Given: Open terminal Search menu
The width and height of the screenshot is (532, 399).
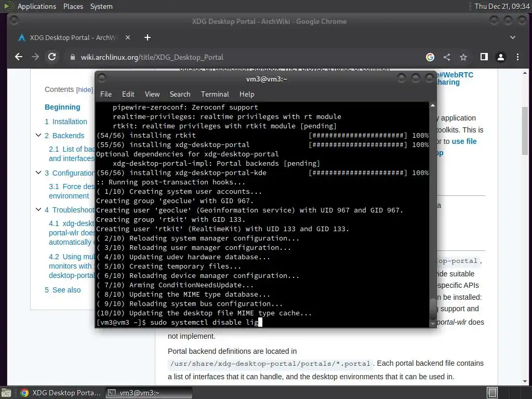Looking at the screenshot, I should 180,94.
